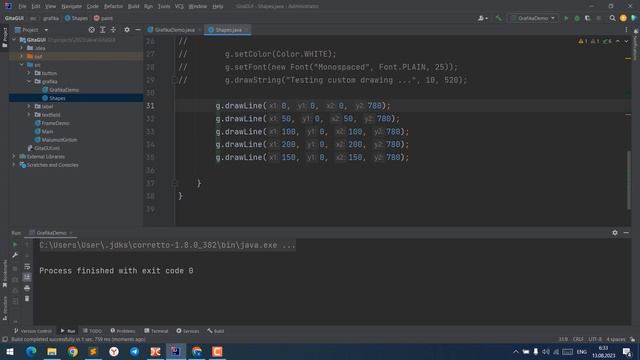Run GrafikaDemo with green play button
The image size is (640, 360).
(566, 18)
